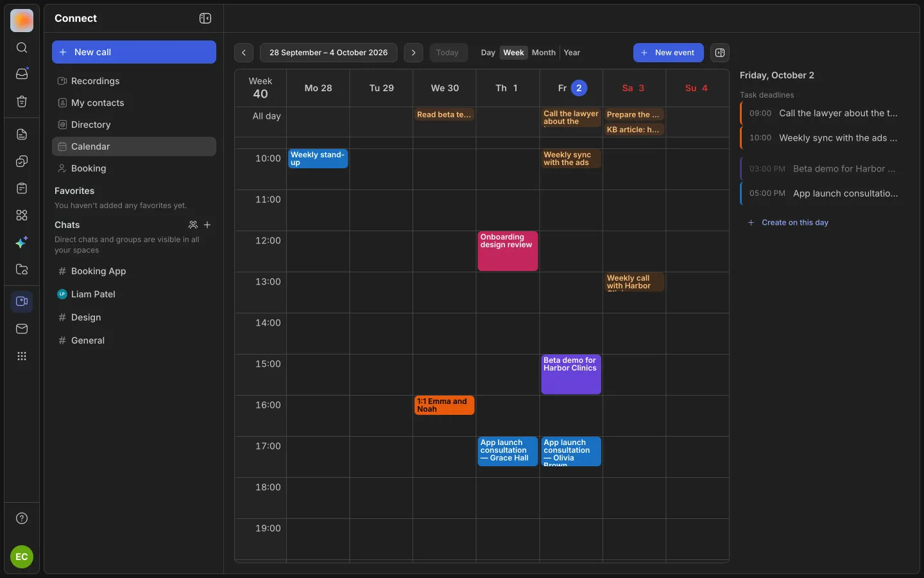Viewport: 924px width, 578px height.
Task: Open the AI sparkle assistant icon
Action: click(x=22, y=242)
